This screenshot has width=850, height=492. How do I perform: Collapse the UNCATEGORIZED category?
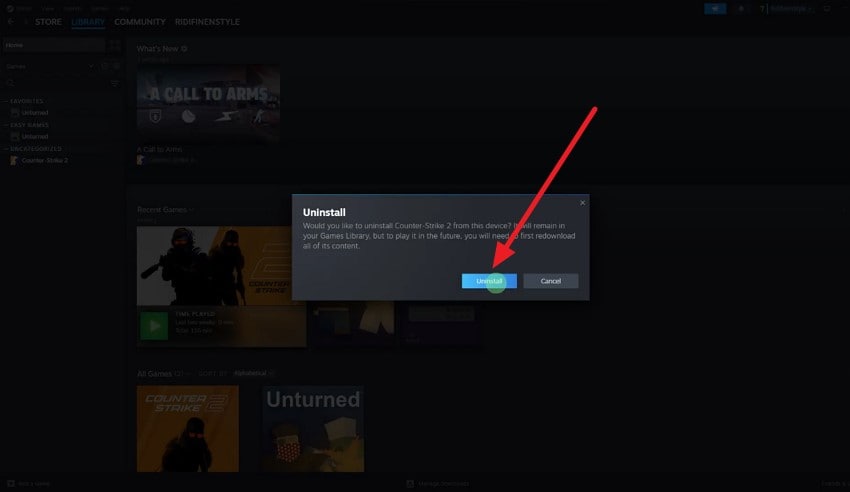coord(33,149)
